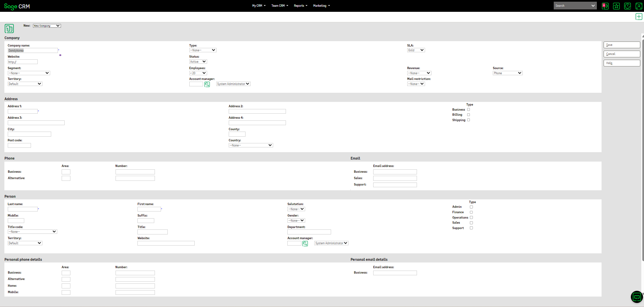
Task: Open the Source dropdown showing Phone
Action: (x=508, y=73)
